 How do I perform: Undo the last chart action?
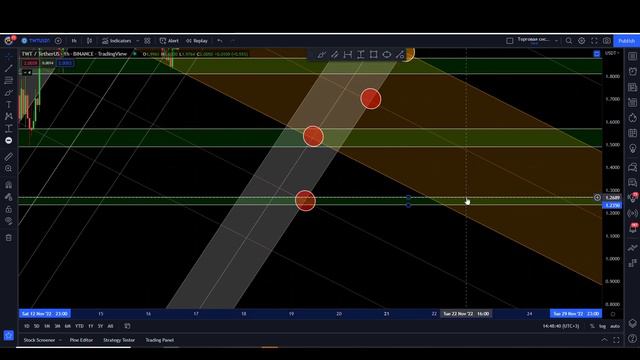click(220, 41)
